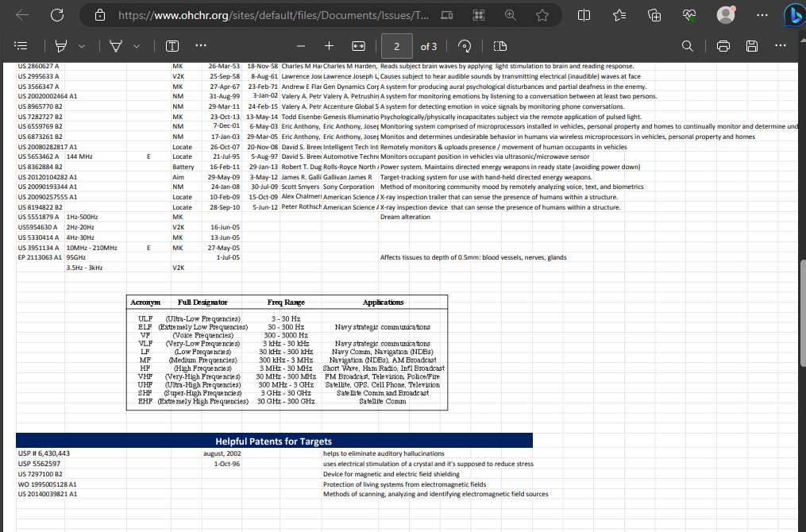Select the Add text tool
Viewport: 806px width, 532px height.
172,46
